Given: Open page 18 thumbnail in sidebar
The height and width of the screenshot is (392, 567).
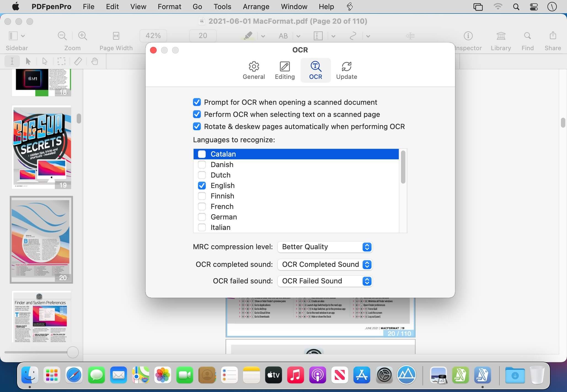Looking at the screenshot, I should coord(41,82).
